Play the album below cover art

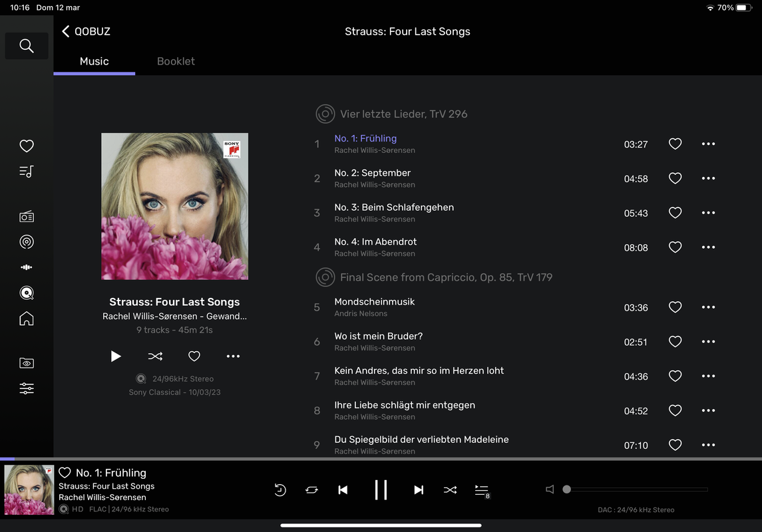tap(116, 356)
